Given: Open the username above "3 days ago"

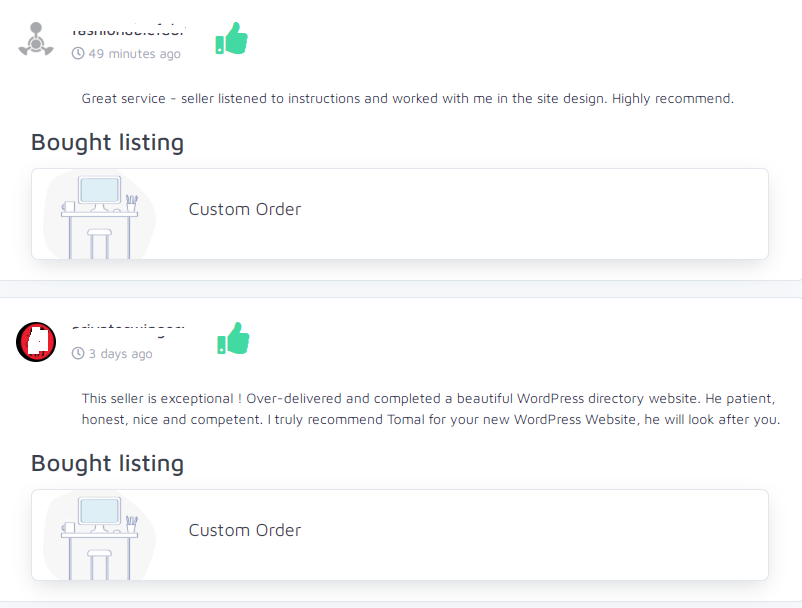Looking at the screenshot, I should [x=128, y=328].
